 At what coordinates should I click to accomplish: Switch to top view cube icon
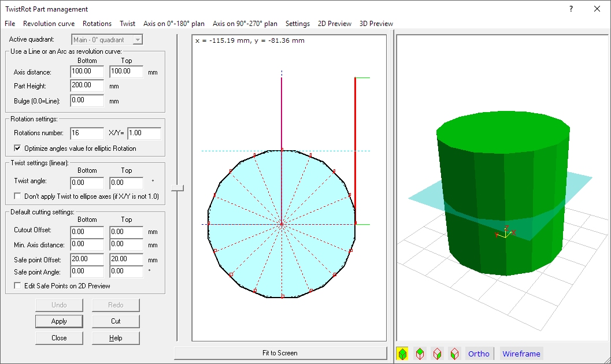[420, 354]
